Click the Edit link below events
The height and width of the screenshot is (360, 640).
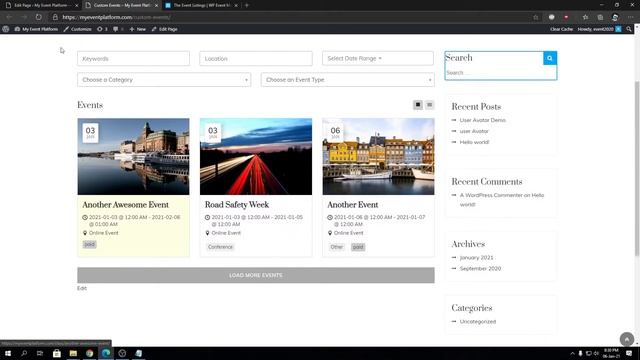82,288
